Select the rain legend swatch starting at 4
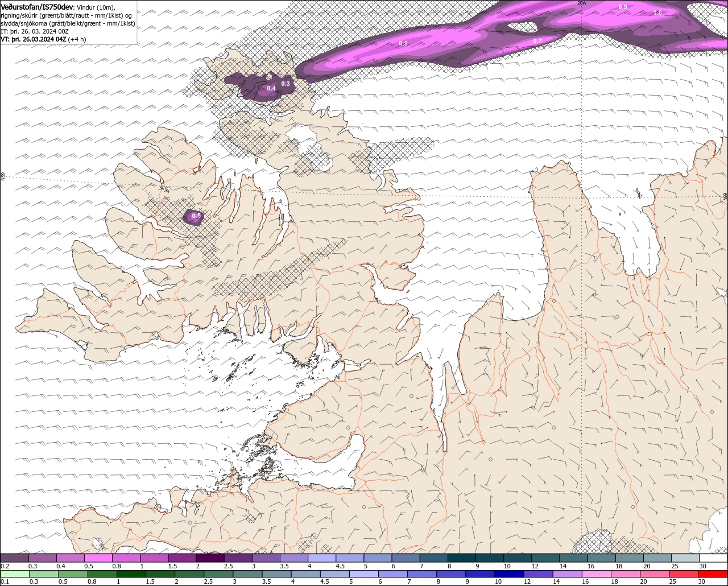Viewport: 728px width, 586px height. 307,574
